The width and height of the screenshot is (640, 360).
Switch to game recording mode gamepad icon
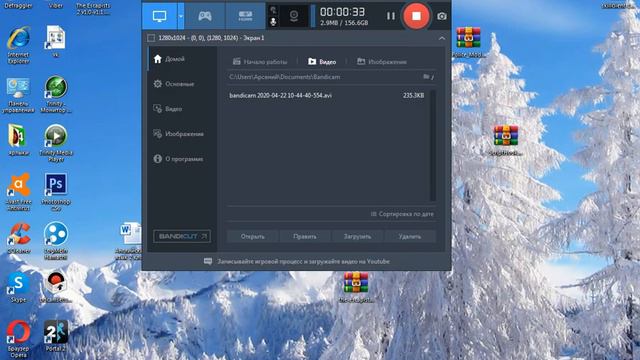pos(204,16)
